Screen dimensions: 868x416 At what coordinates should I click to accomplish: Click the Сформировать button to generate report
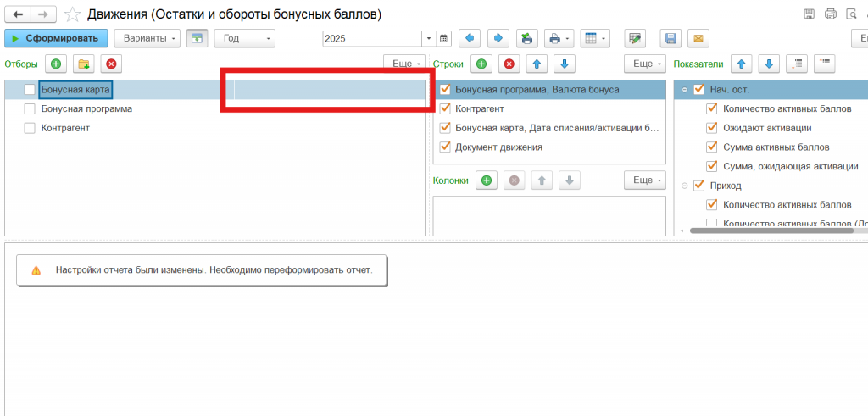pos(56,38)
